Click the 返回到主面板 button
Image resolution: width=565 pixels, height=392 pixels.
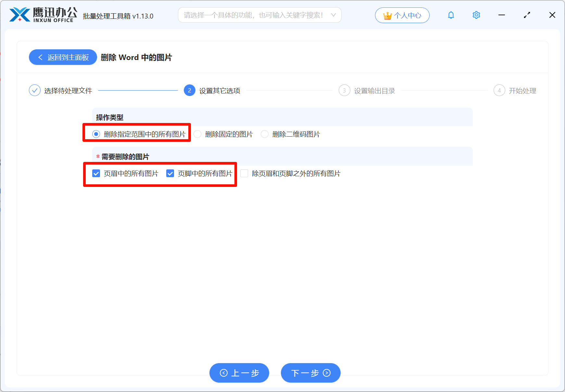click(63, 57)
